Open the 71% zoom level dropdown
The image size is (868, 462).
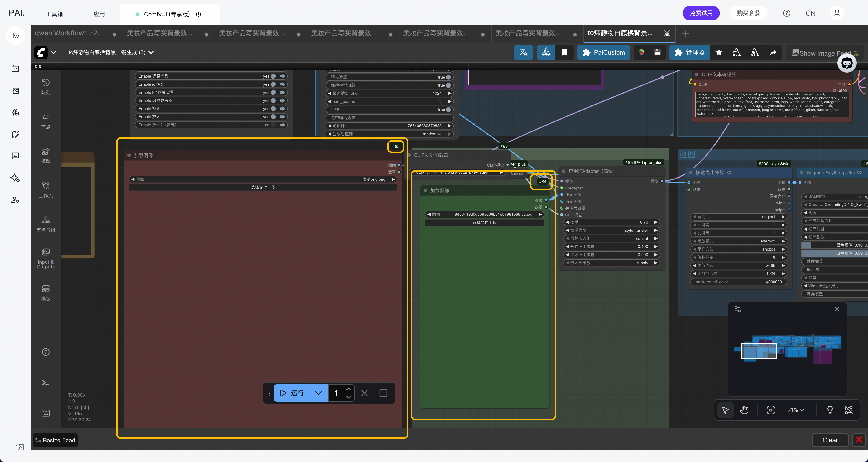795,410
